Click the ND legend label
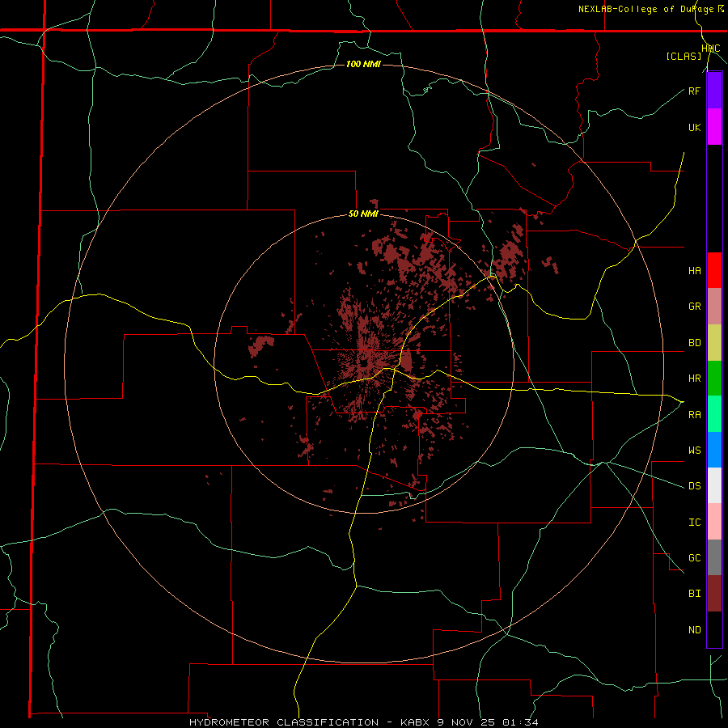This screenshot has height=728, width=728. pos(695,630)
